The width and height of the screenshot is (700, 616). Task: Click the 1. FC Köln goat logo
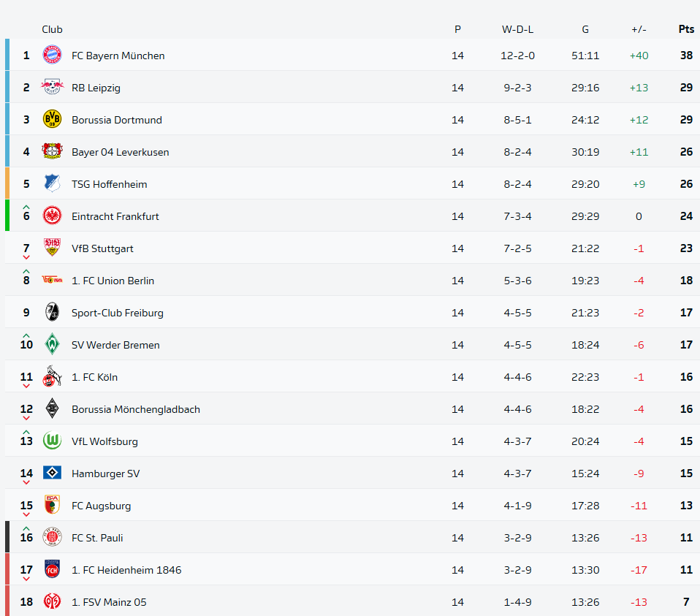tap(52, 377)
